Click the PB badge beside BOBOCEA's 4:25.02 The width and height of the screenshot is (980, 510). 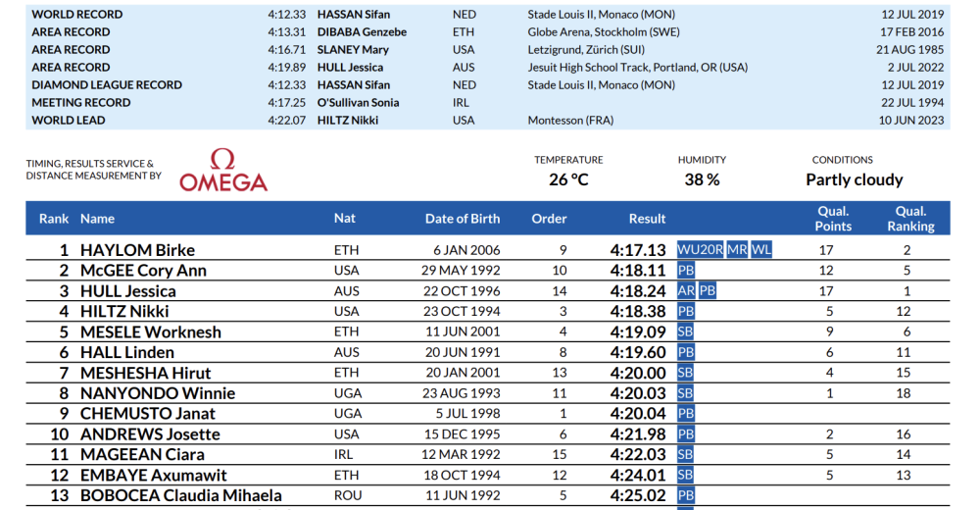pos(686,496)
